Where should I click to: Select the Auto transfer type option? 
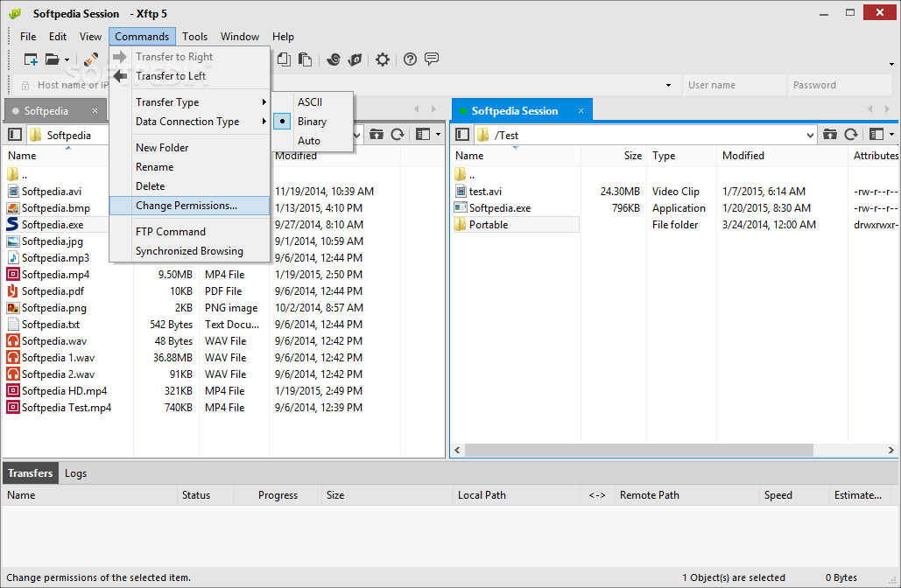click(x=312, y=141)
